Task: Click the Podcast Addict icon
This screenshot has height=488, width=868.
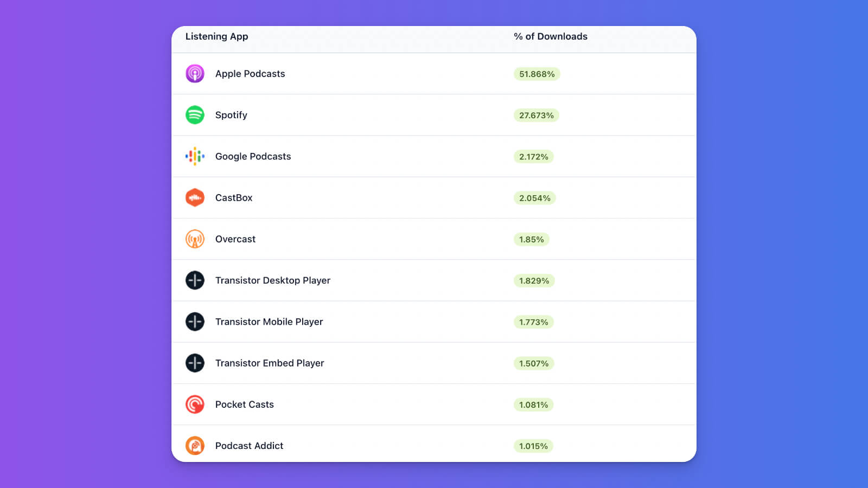Action: 195,446
